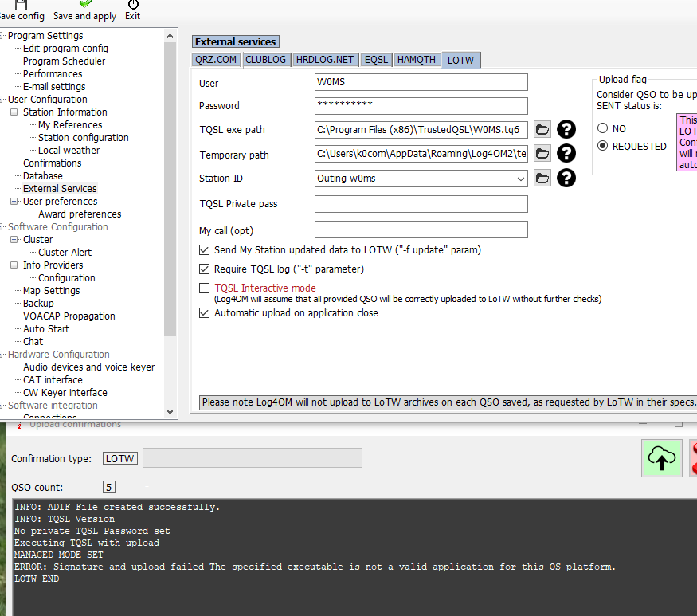Switch to HAMQTH tab

(417, 60)
